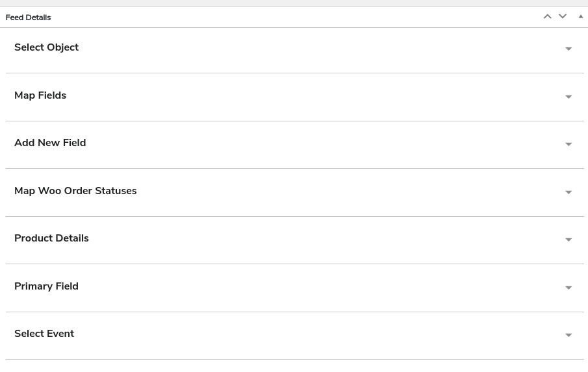
Task: Click Product Details section arrow icon
Action: pyautogui.click(x=569, y=240)
